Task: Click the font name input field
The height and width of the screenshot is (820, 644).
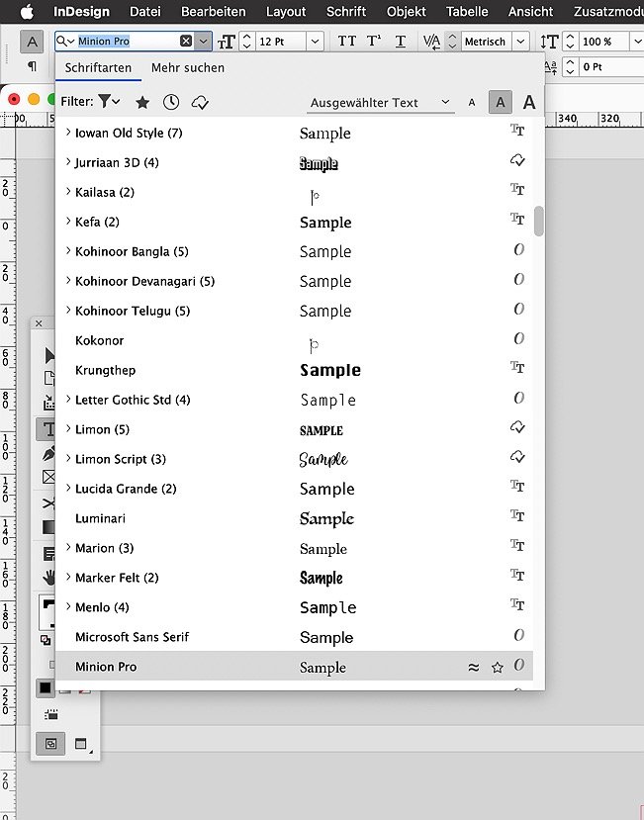Action: (129, 41)
